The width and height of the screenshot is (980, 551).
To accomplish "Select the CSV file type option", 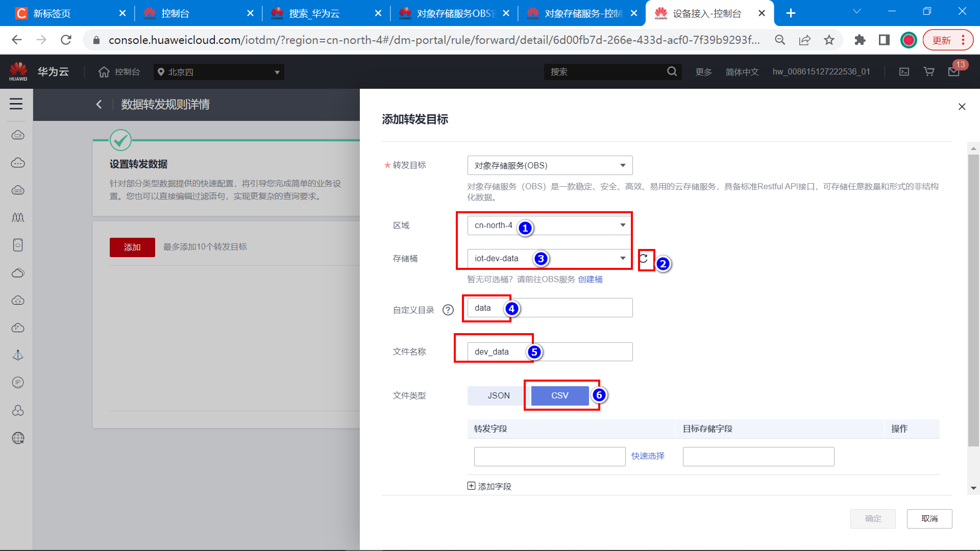I will [x=559, y=395].
